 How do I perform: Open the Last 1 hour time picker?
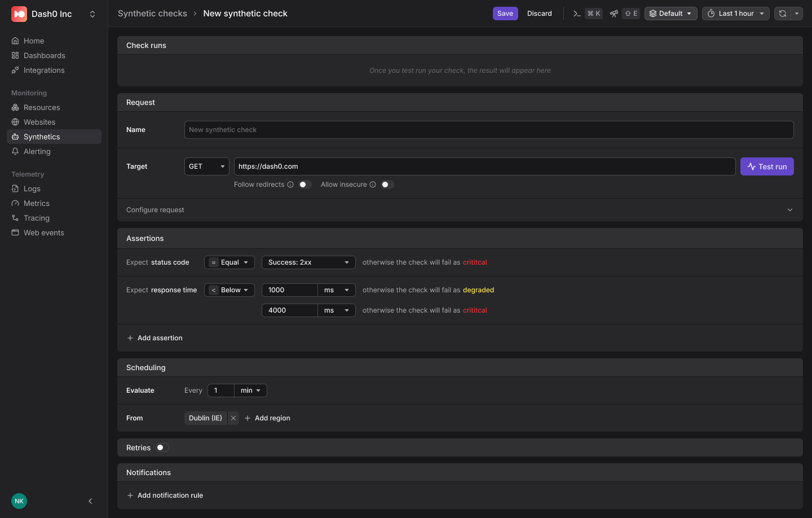click(x=736, y=14)
